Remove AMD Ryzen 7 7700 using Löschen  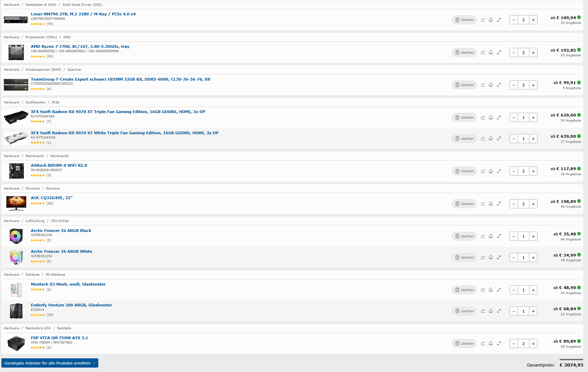click(x=464, y=53)
